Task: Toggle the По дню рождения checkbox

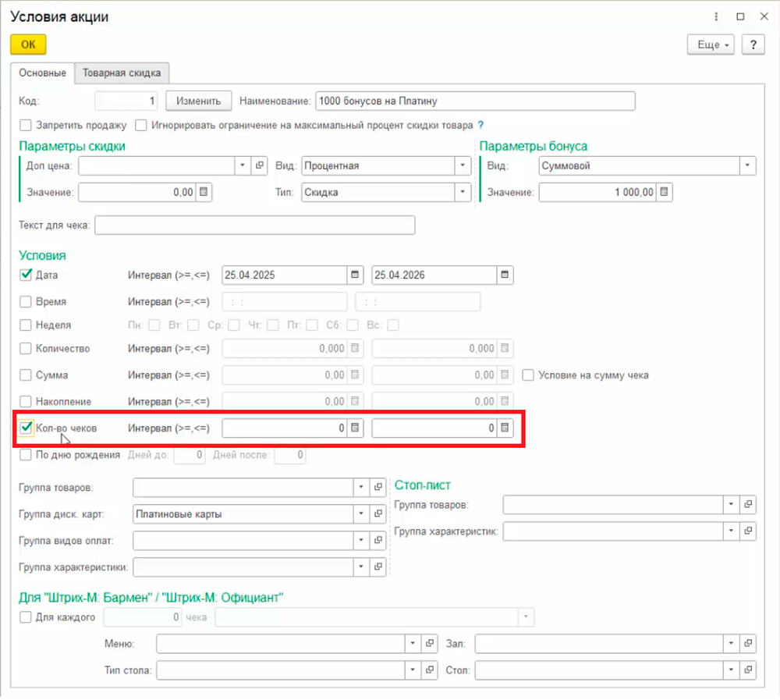Action: tap(26, 455)
